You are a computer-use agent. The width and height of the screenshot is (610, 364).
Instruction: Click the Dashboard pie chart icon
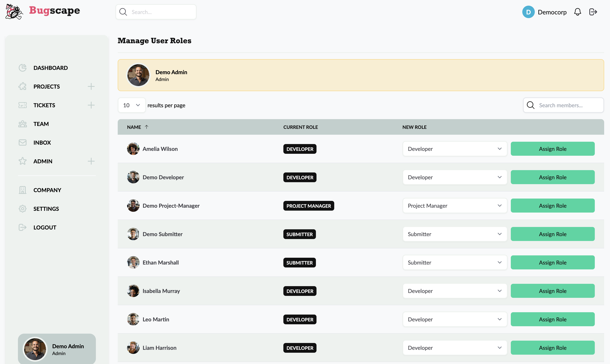[23, 68]
